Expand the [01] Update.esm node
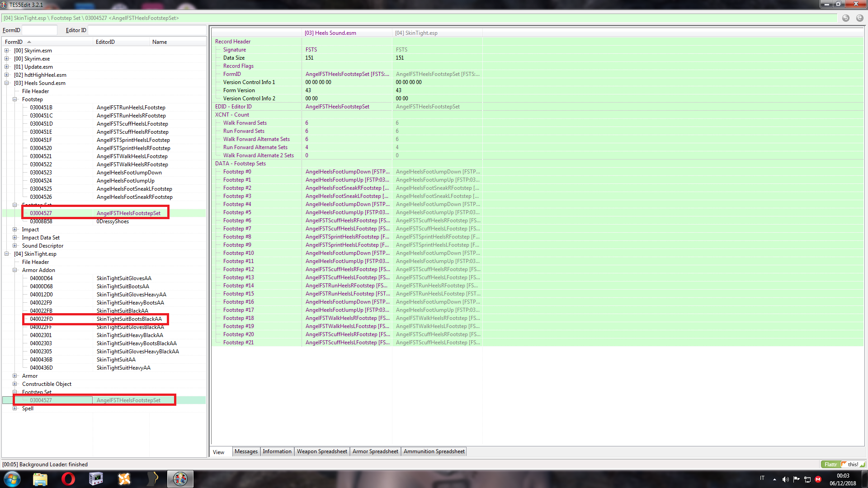Viewport: 868px width, 488px height. (x=7, y=67)
